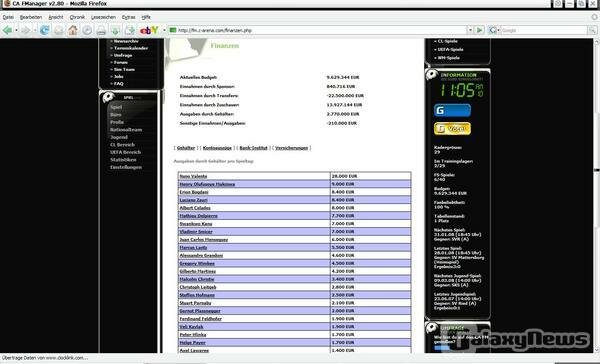Screen dimensions: 600x364
Task: Open the eBay toolbar shortcut
Action: (x=149, y=30)
